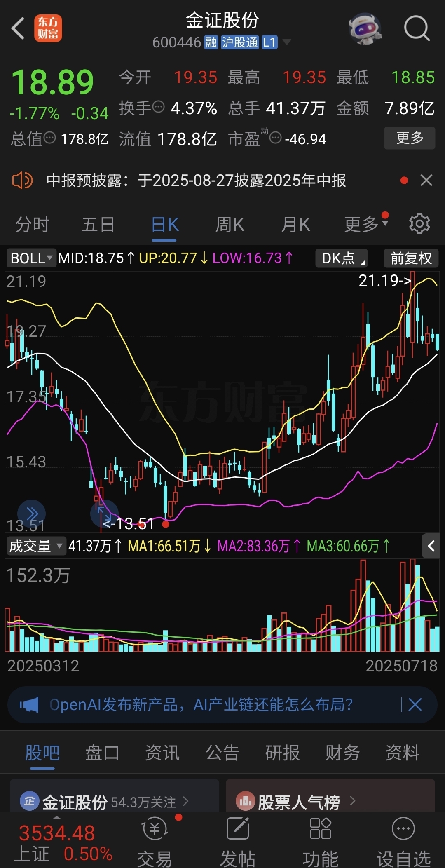Tap the back arrow icon

pos(18,28)
